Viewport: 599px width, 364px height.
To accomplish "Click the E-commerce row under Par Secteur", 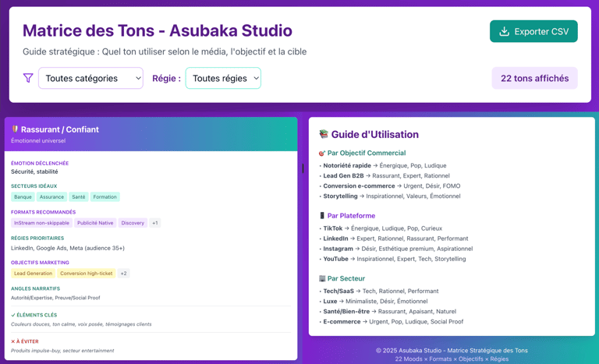I will (392, 322).
